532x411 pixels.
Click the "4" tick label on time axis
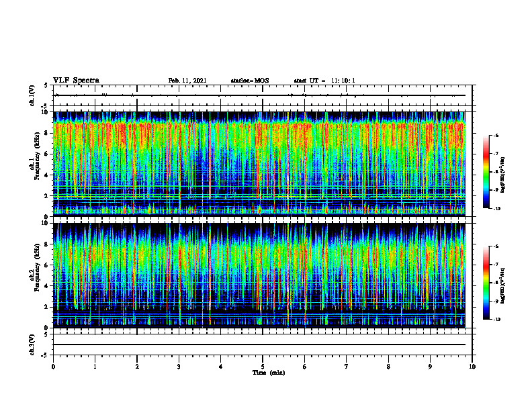click(x=221, y=367)
